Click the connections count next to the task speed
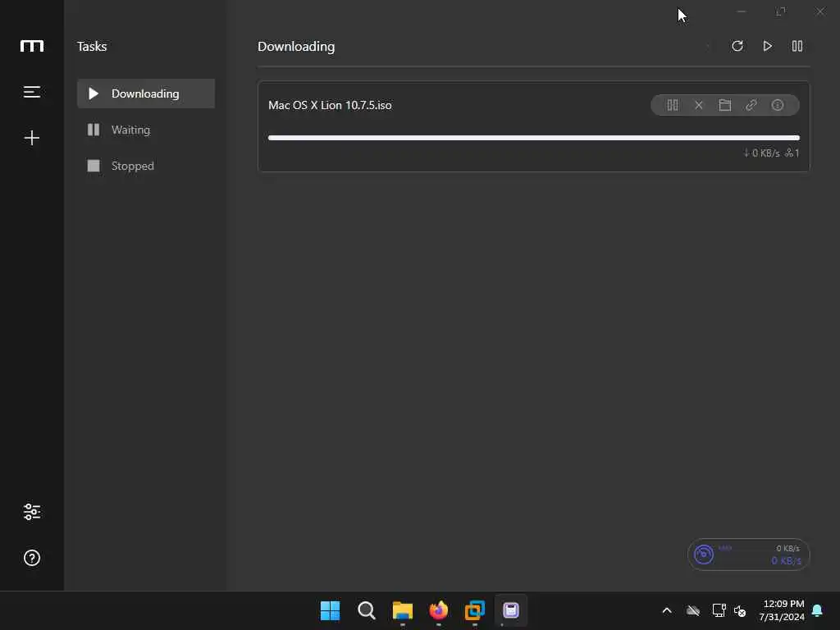This screenshot has height=630, width=840. (792, 153)
